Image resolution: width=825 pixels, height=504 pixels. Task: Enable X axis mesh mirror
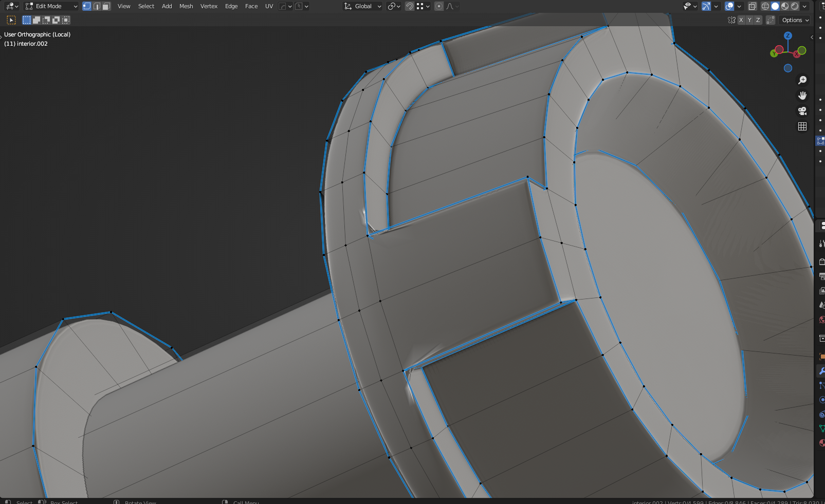pyautogui.click(x=741, y=20)
